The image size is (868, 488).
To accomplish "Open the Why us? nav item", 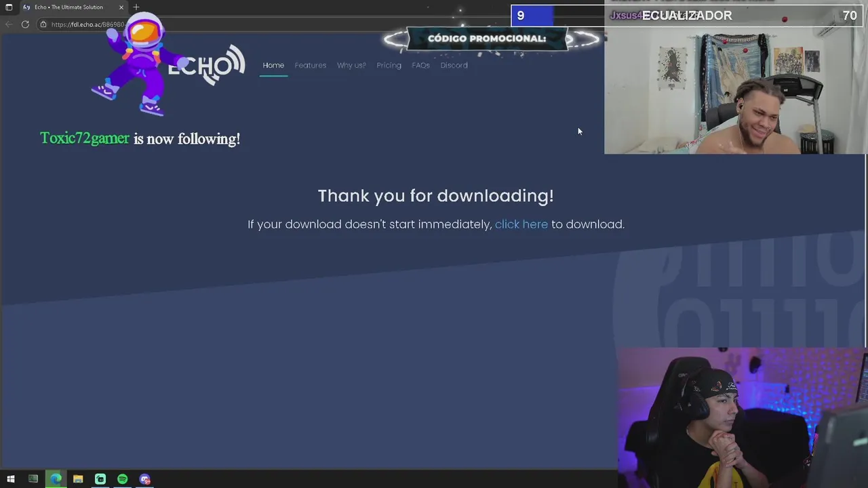I will (x=351, y=65).
